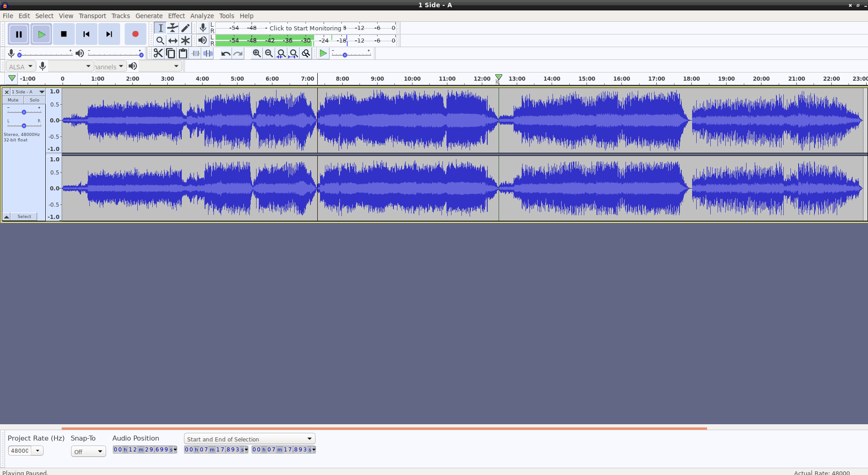Click the red Record button
The image size is (868, 475).
point(135,34)
